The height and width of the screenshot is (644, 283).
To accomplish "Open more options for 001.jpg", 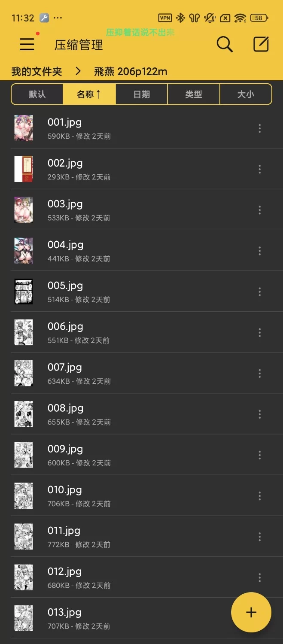I will pos(259,128).
